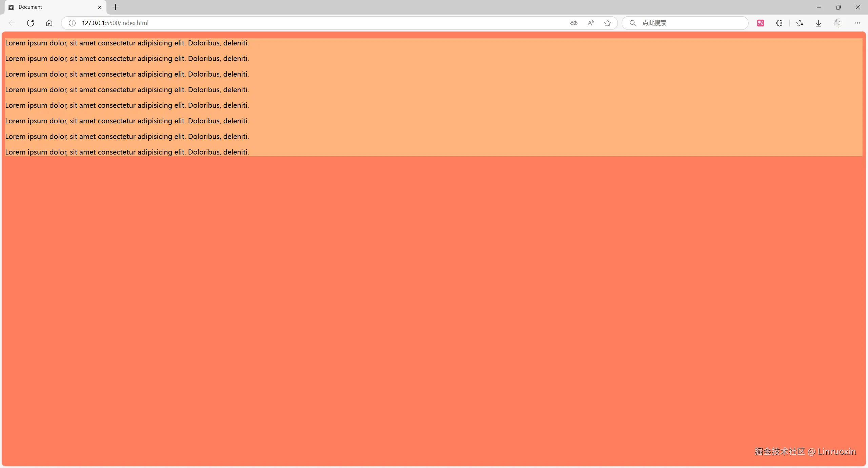Open the settings and more menu

(857, 23)
